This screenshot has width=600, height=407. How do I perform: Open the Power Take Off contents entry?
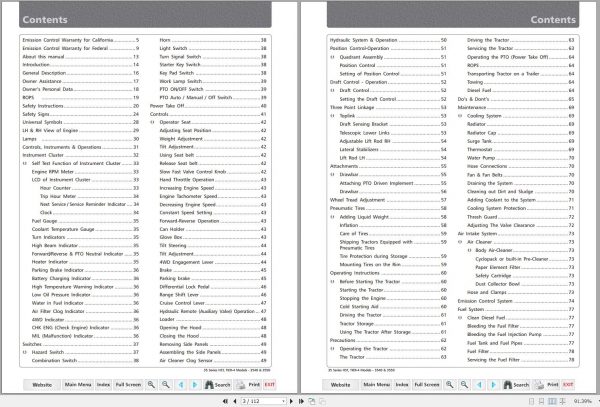tap(208, 106)
